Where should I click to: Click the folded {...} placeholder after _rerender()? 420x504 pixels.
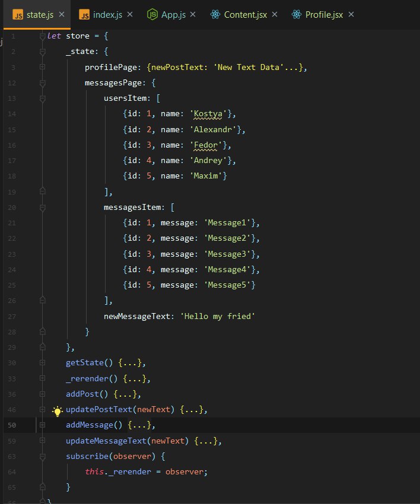point(135,379)
